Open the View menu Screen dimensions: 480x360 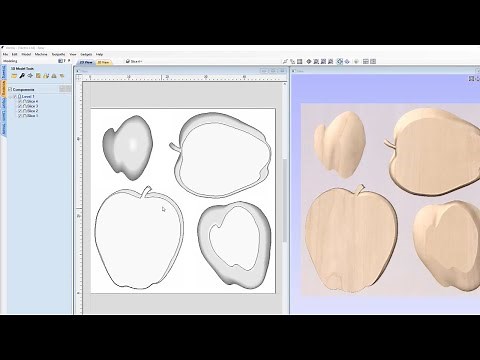(73, 54)
